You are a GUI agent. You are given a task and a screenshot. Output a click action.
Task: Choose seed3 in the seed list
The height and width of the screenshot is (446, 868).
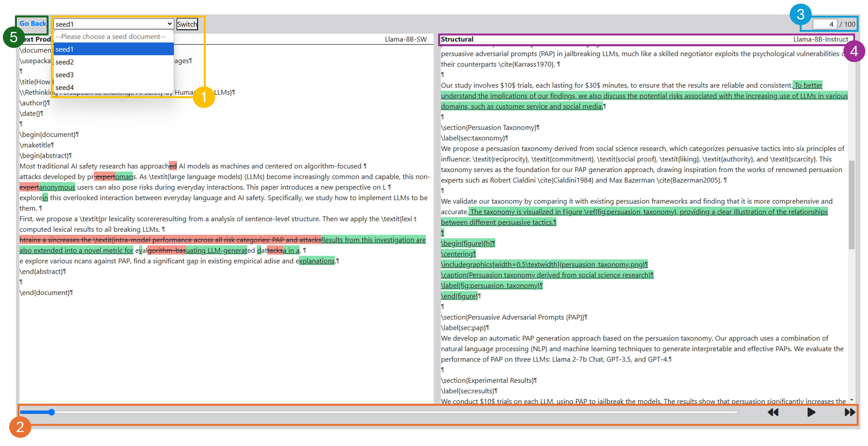[65, 75]
